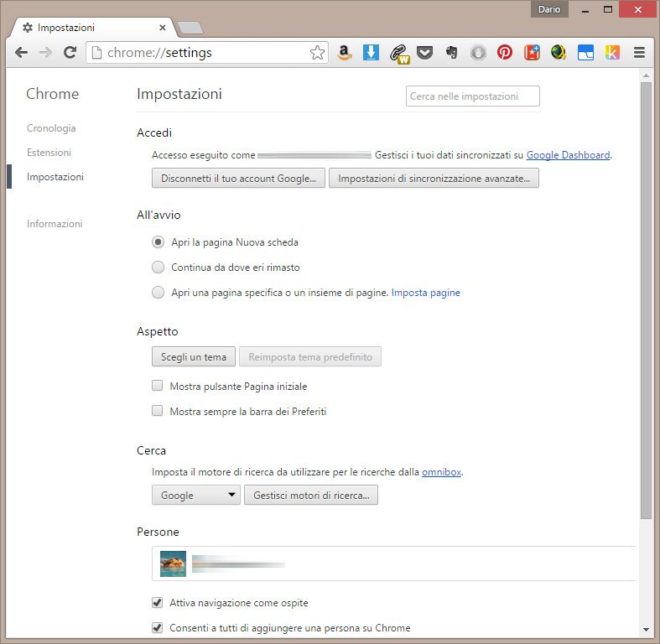Select 'Continua da dove eri rimasto' option
The width and height of the screenshot is (660, 644).
(x=158, y=267)
